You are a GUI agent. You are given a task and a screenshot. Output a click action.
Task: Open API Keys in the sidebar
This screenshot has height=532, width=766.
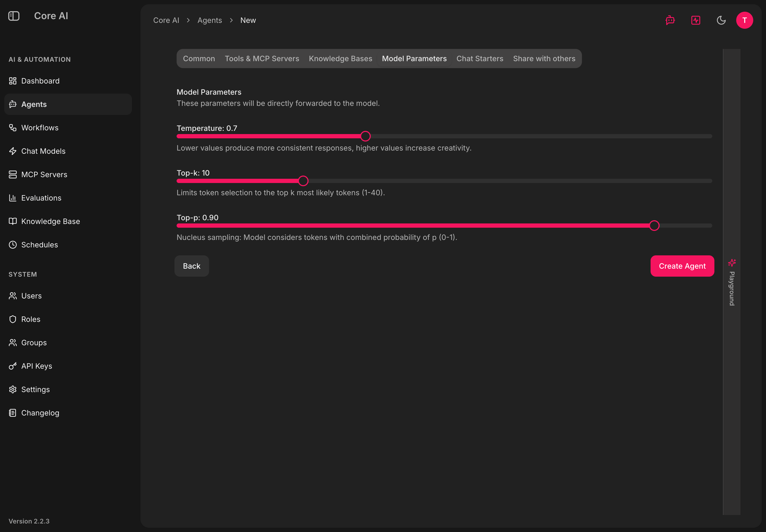pos(68,366)
